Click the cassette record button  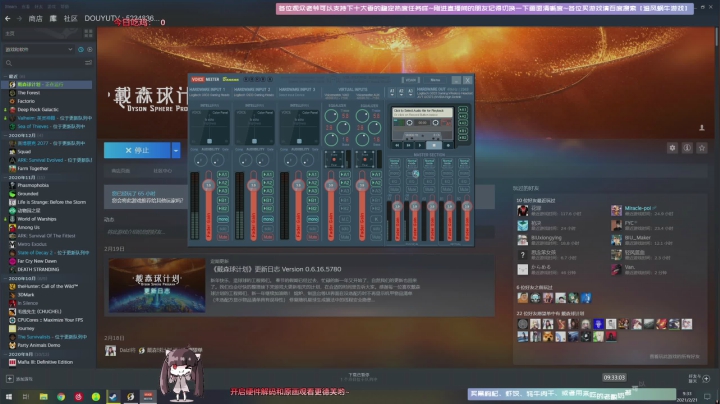click(x=448, y=145)
